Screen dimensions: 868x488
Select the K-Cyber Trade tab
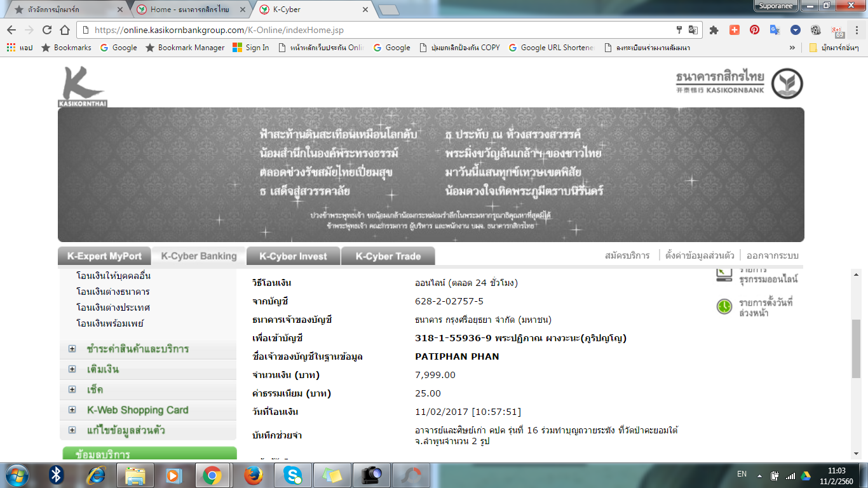tap(388, 256)
